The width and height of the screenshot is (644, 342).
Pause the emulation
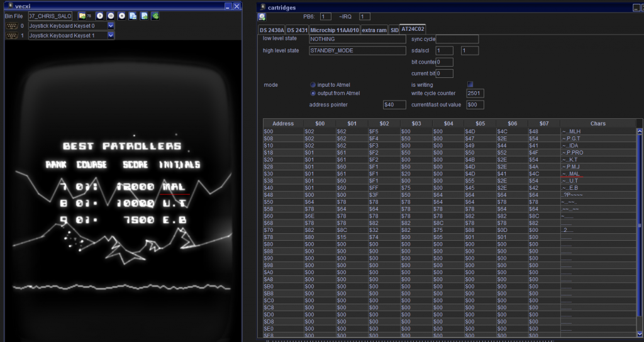pyautogui.click(x=111, y=16)
